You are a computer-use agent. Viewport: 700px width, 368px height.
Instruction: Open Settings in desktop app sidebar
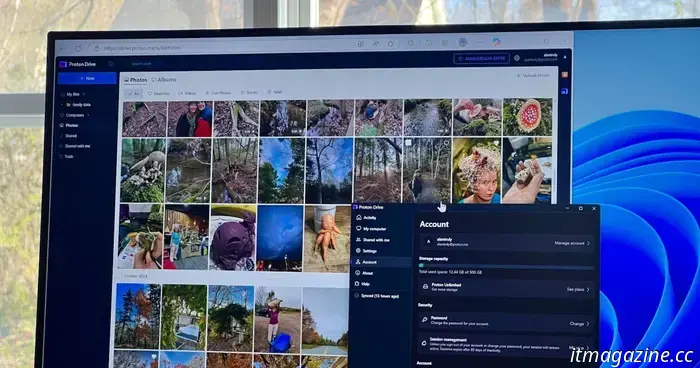pyautogui.click(x=367, y=251)
